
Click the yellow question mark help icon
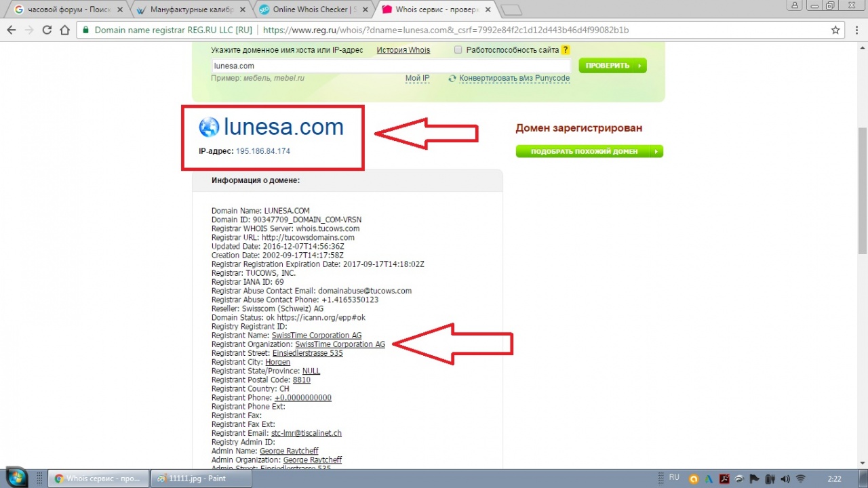pyautogui.click(x=566, y=50)
